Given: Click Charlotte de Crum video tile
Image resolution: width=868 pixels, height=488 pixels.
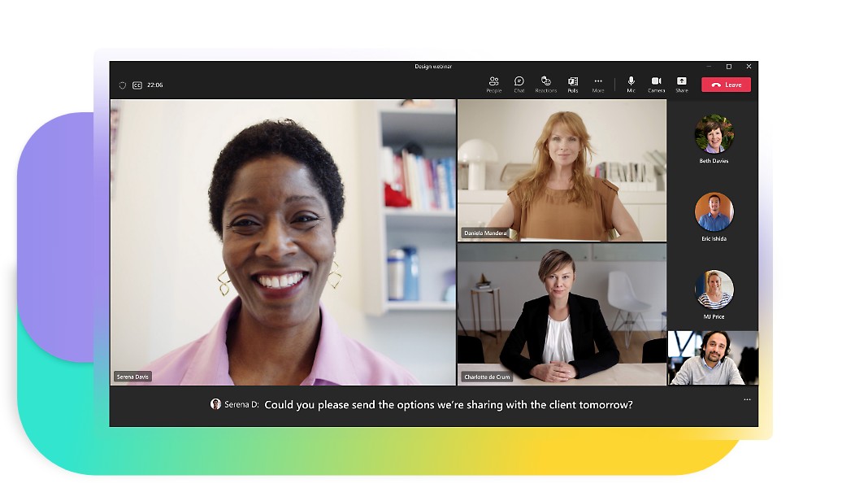Looking at the screenshot, I should click(x=562, y=314).
